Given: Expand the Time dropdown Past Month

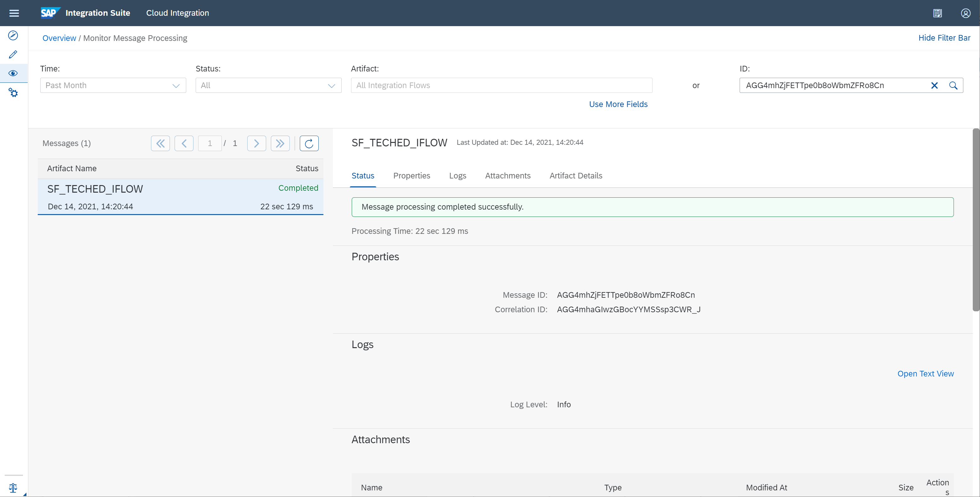Looking at the screenshot, I should click(x=113, y=85).
